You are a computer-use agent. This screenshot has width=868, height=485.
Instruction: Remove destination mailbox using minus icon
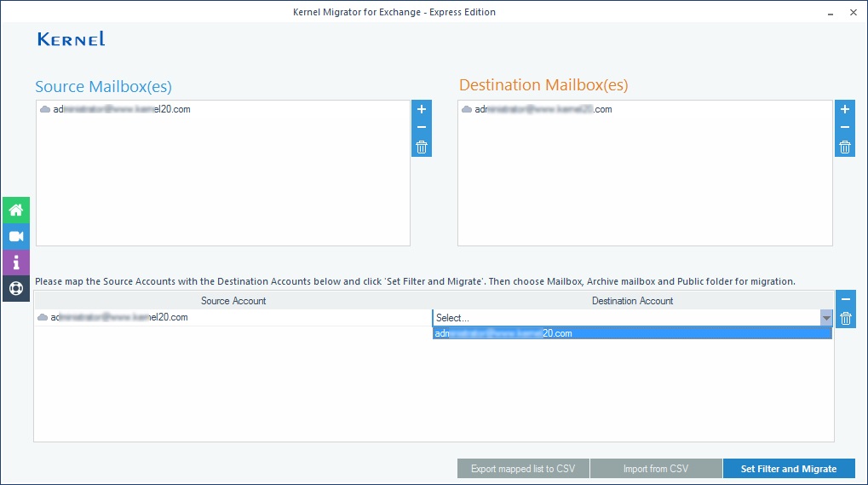coord(844,128)
